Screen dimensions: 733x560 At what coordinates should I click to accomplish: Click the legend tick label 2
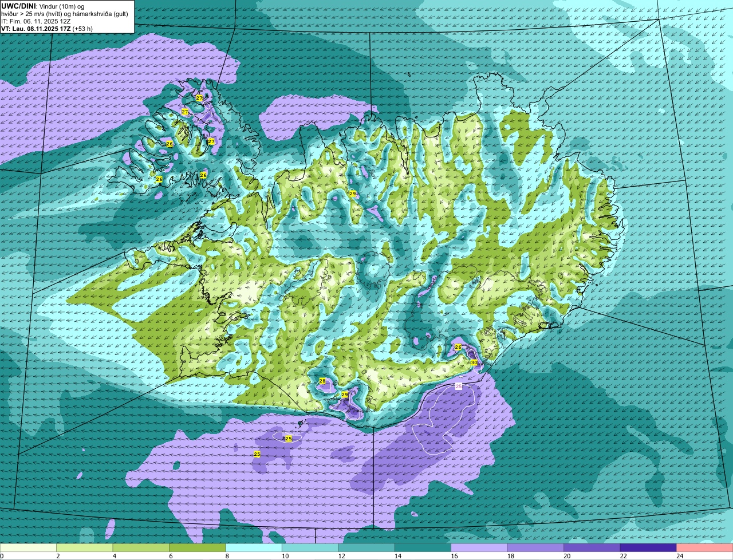(58, 556)
